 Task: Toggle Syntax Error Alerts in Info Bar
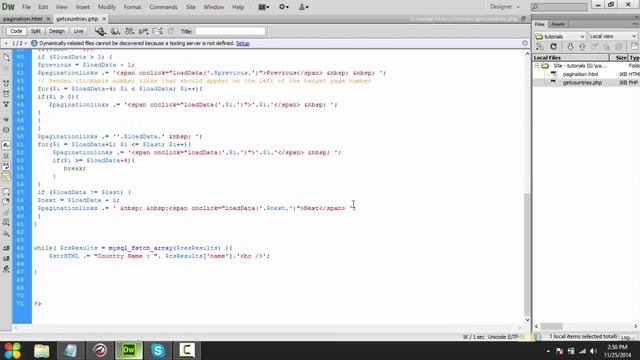(x=6, y=177)
